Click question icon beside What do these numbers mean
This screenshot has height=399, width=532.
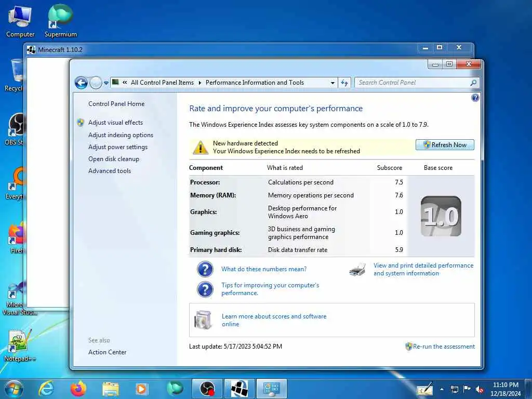point(205,270)
